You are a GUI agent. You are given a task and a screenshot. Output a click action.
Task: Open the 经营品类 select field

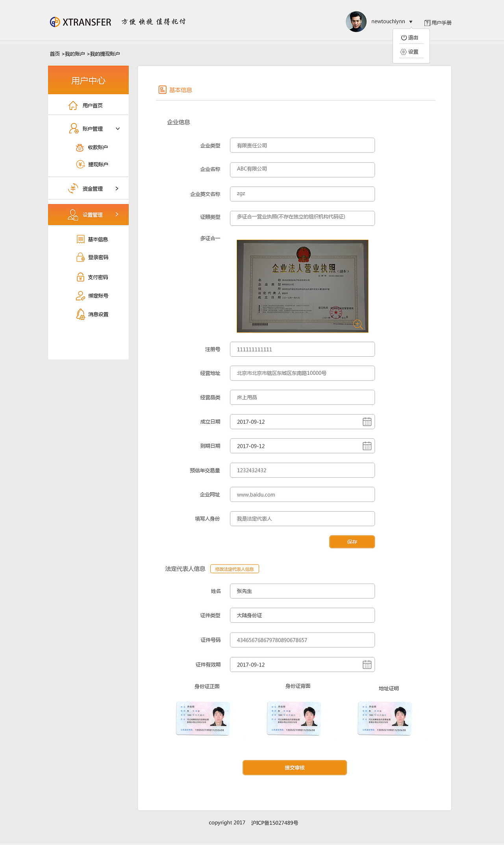(x=302, y=397)
